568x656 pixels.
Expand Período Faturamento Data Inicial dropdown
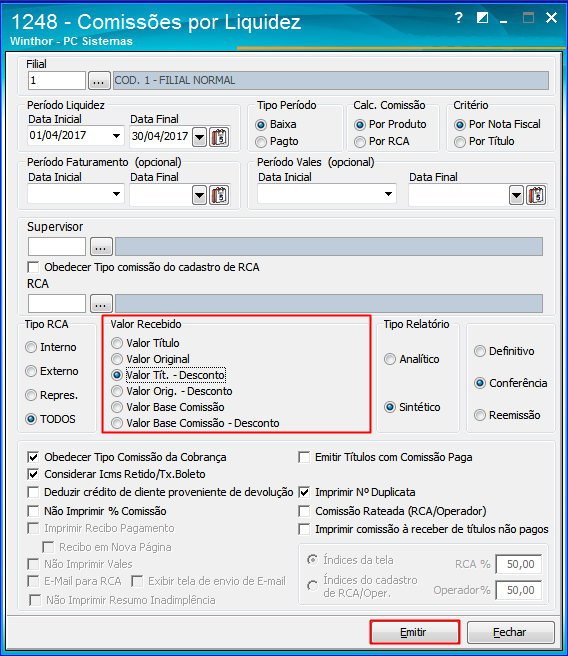(x=117, y=194)
